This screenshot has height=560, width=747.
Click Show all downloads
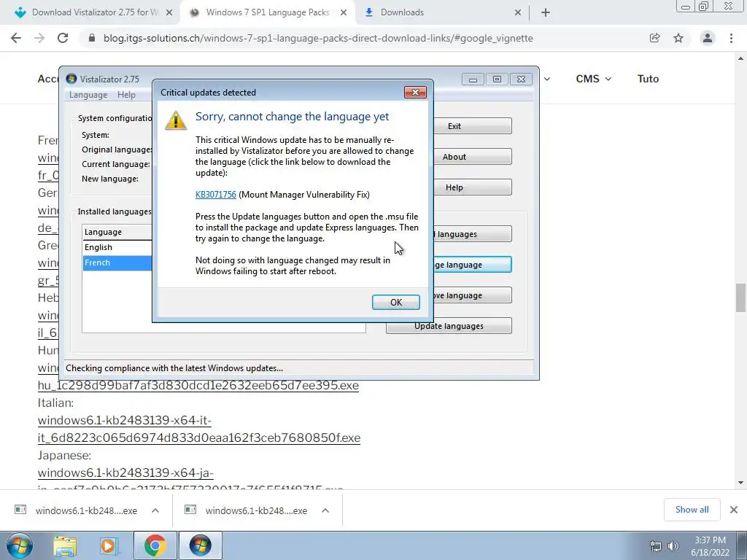click(x=692, y=510)
